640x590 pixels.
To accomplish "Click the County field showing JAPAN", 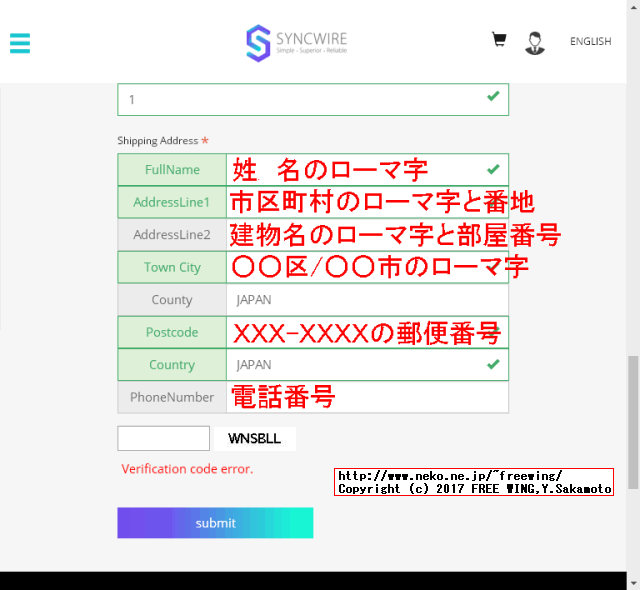I will (x=367, y=300).
